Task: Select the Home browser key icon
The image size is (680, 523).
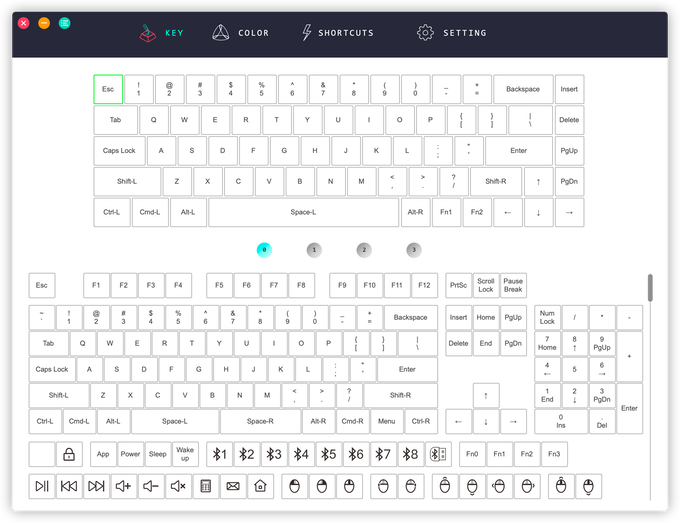Action: pyautogui.click(x=260, y=487)
